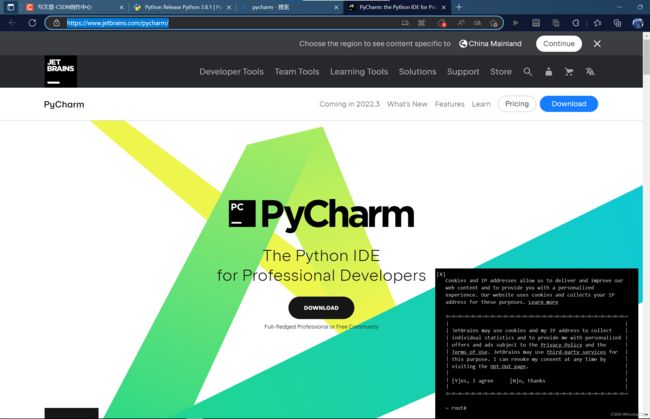Open the Learning Tools menu
The image size is (650, 419).
[x=359, y=72]
